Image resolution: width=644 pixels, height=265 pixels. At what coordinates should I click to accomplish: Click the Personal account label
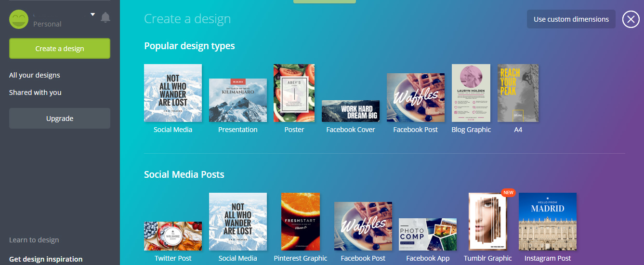(47, 24)
